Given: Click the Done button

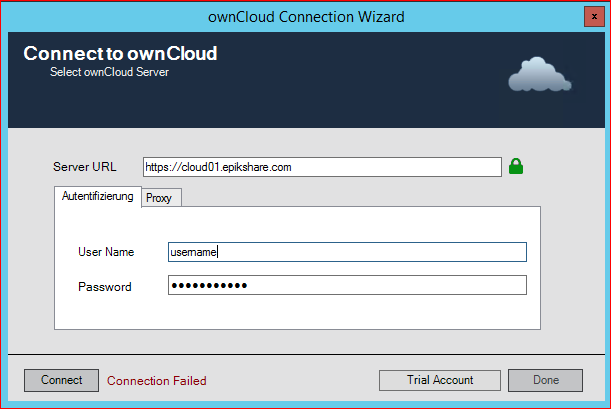Looking at the screenshot, I should [546, 380].
